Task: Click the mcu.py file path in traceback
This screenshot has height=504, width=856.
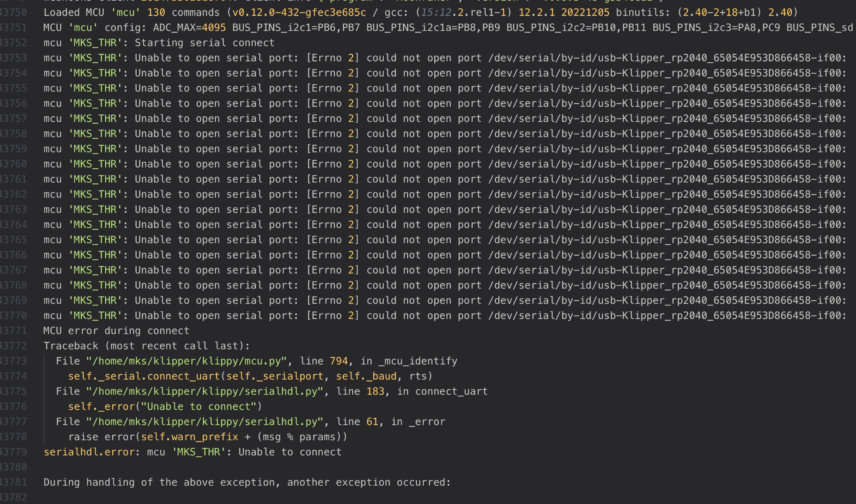Action: click(x=186, y=361)
